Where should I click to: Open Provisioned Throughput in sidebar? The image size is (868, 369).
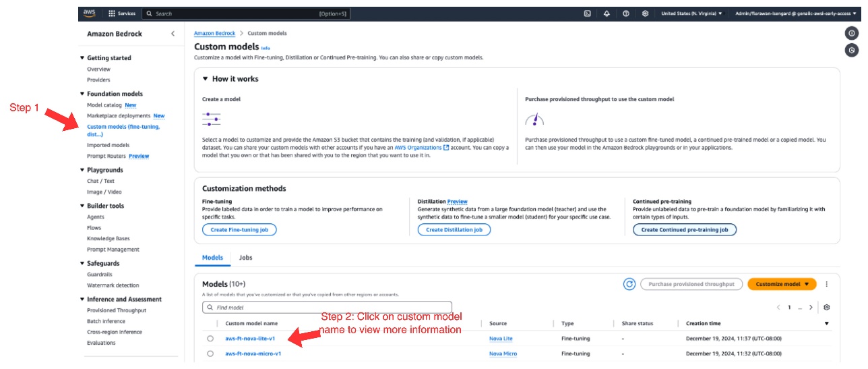point(117,310)
